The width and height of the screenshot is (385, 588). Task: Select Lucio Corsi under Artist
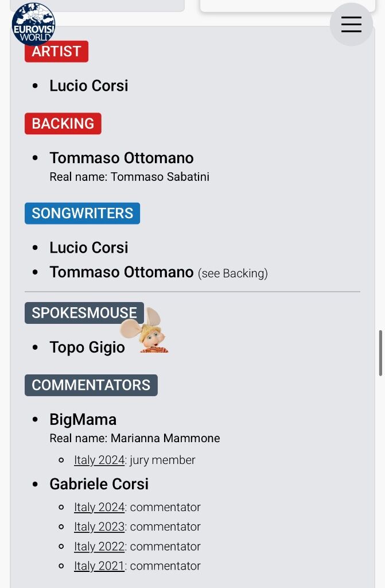pos(89,86)
